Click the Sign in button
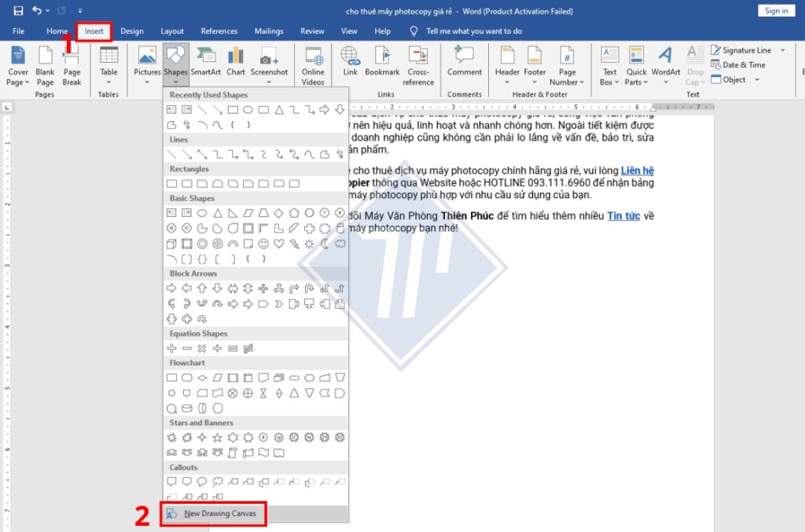The image size is (805, 532). pyautogui.click(x=776, y=10)
